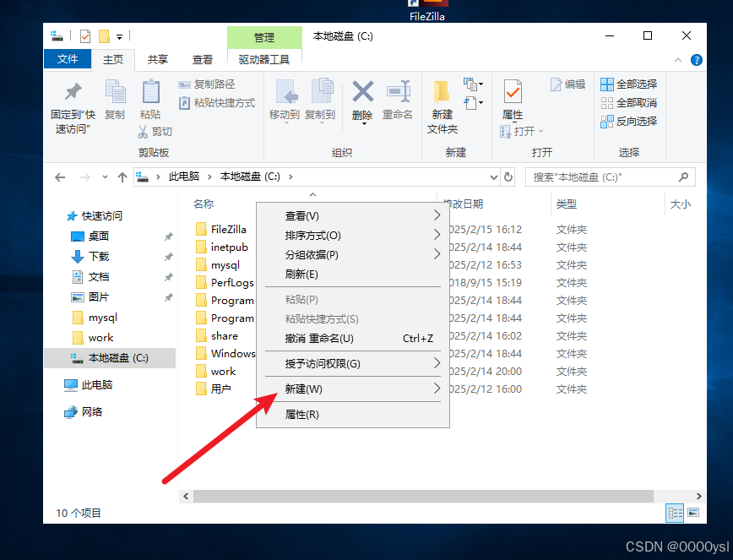Choose 撤消 重命名(U) in context menu
This screenshot has height=560, width=733.
(353, 339)
